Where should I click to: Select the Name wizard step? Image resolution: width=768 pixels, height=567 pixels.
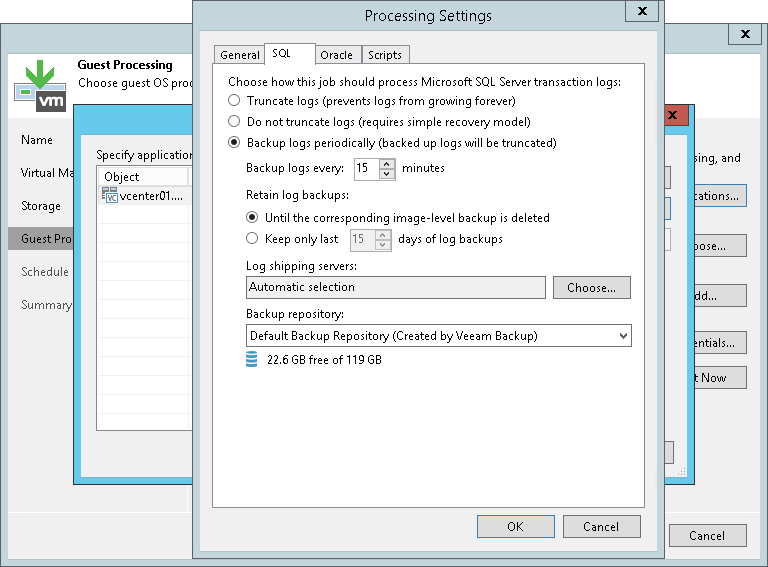click(x=37, y=140)
